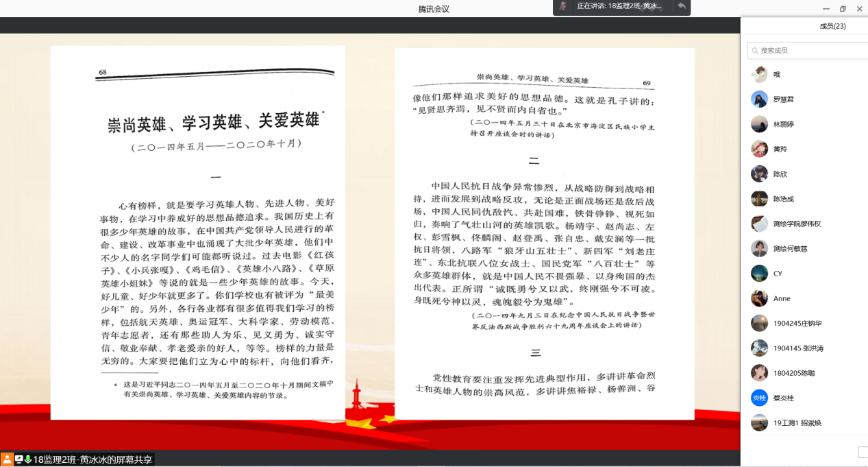868x467 pixels.
Task: Select member 林丽婷 in the list
Action: click(784, 124)
